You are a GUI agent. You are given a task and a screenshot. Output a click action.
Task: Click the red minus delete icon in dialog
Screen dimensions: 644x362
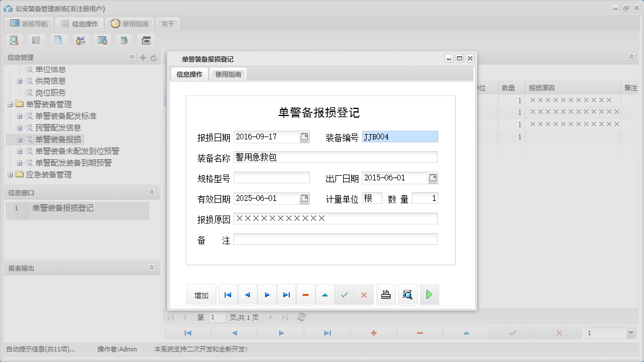point(306,295)
